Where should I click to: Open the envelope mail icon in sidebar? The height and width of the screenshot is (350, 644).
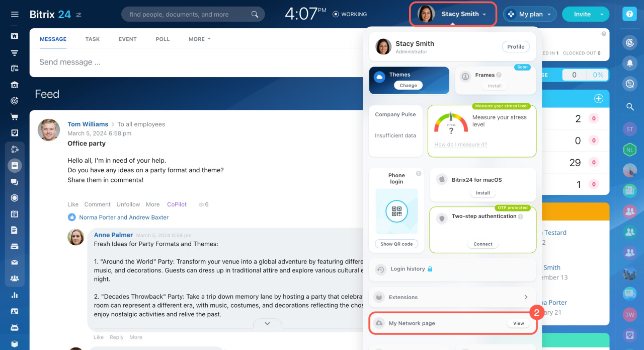(x=15, y=262)
